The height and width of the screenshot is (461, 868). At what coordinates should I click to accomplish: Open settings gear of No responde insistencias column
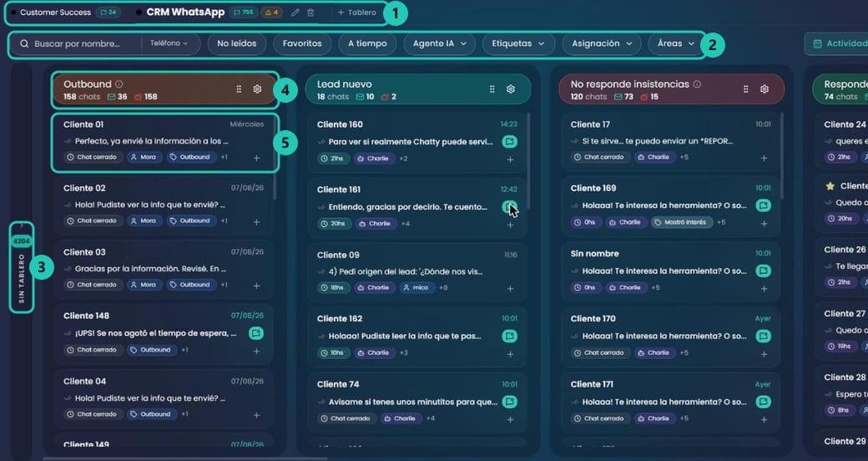click(x=764, y=89)
